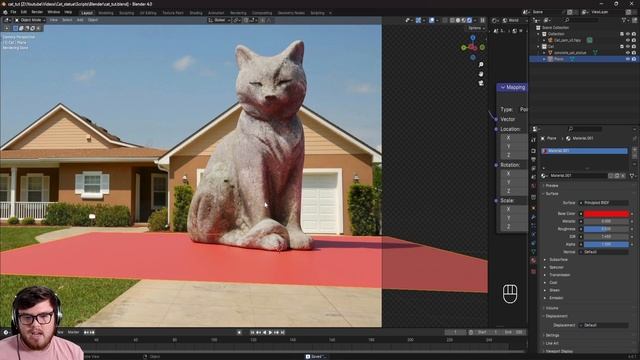Open the Material properties tab icon
Screen dimensions: 640x360
pyautogui.click(x=533, y=260)
